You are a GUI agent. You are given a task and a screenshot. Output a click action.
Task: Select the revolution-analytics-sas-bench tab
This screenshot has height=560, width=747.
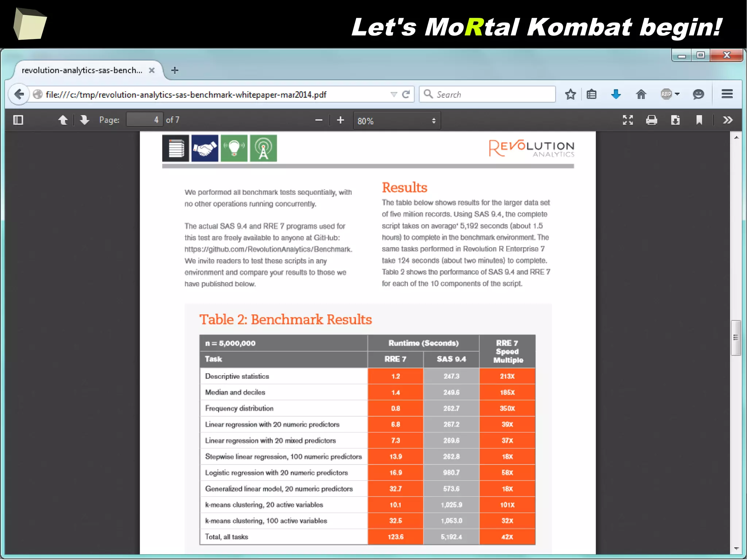[88, 70]
